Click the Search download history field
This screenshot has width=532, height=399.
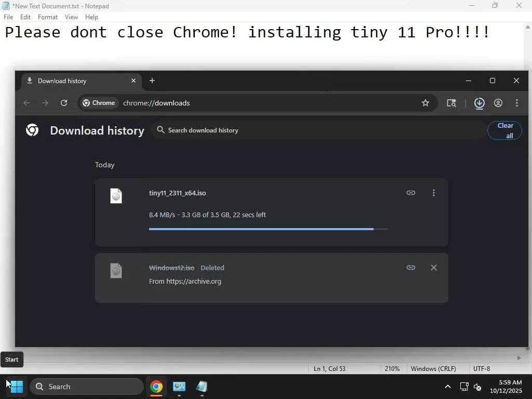[319, 130]
